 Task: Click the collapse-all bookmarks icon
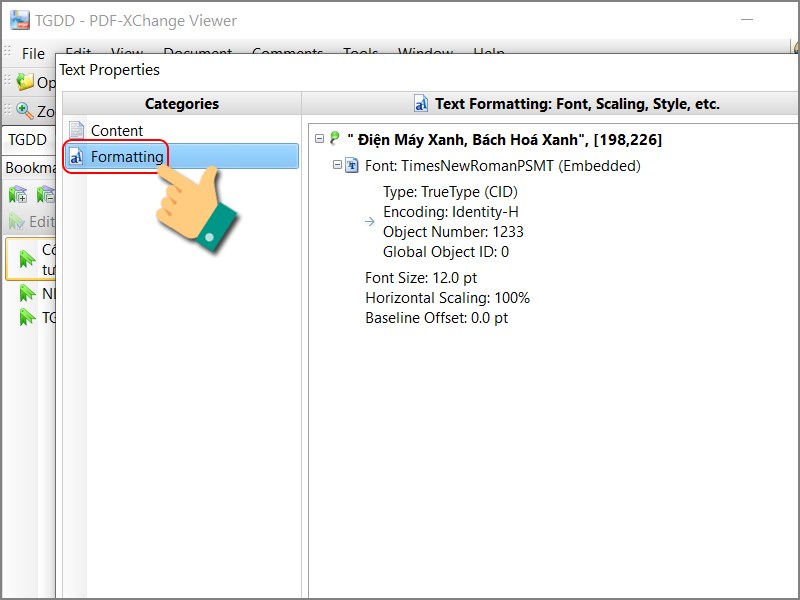click(x=45, y=194)
